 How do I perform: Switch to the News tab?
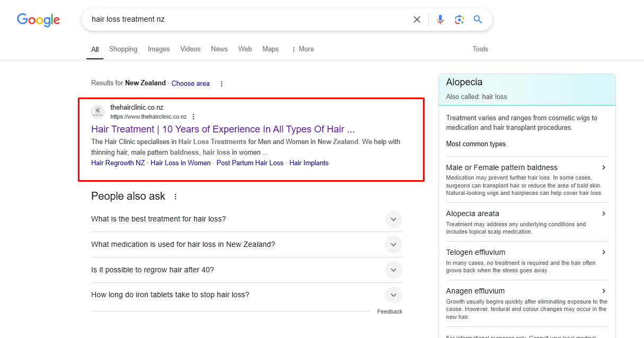(219, 49)
